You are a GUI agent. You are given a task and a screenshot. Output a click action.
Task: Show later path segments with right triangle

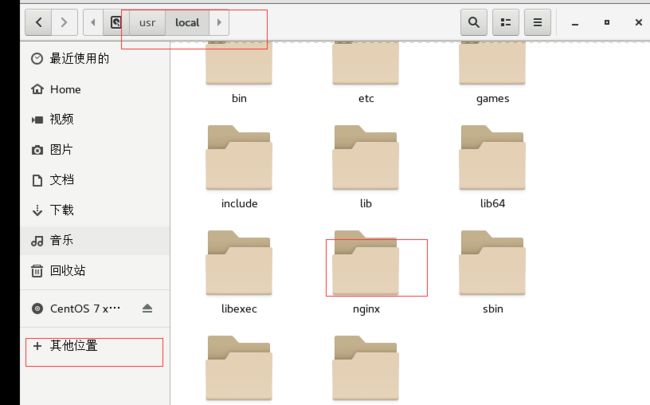[219, 22]
